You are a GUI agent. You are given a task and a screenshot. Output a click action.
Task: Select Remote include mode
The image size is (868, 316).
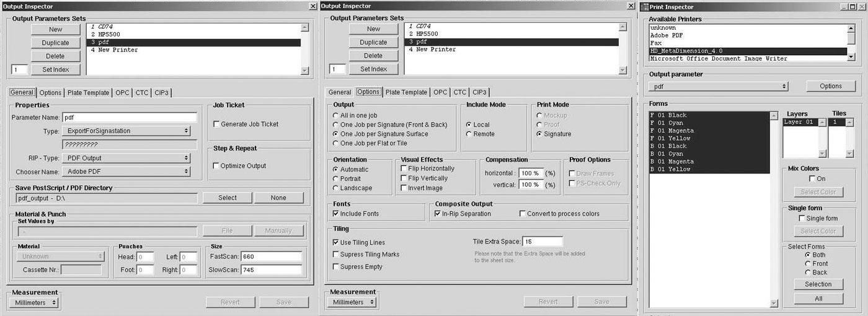coord(469,134)
